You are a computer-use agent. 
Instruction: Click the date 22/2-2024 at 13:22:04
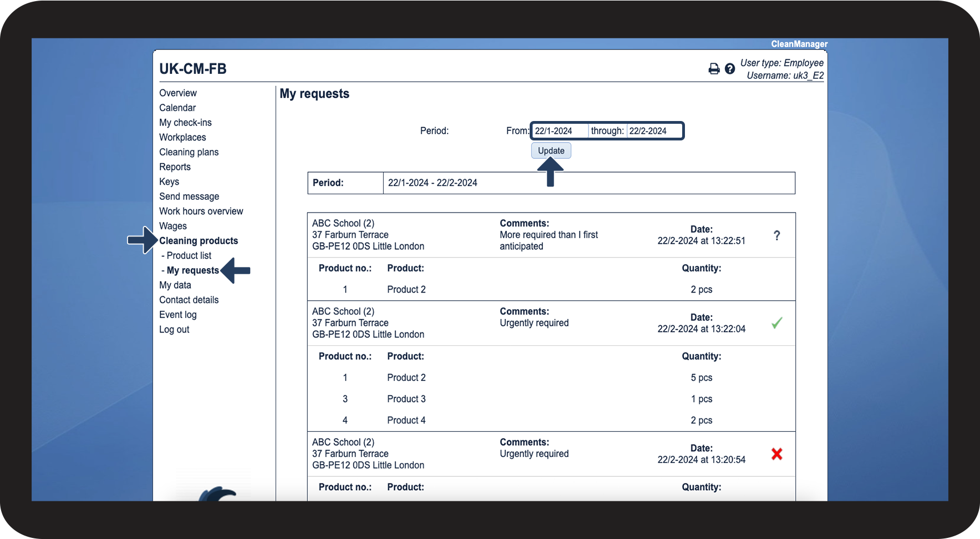pyautogui.click(x=702, y=329)
